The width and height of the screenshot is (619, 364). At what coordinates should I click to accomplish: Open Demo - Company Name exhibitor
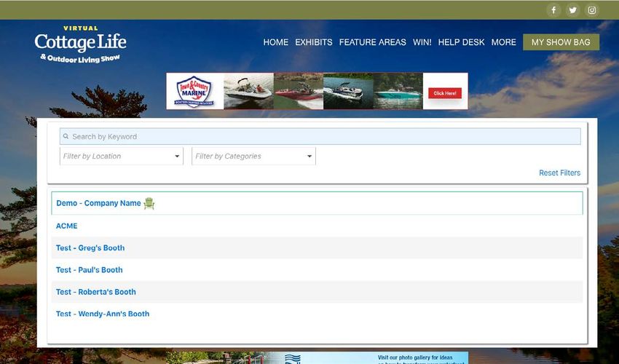[x=98, y=203]
